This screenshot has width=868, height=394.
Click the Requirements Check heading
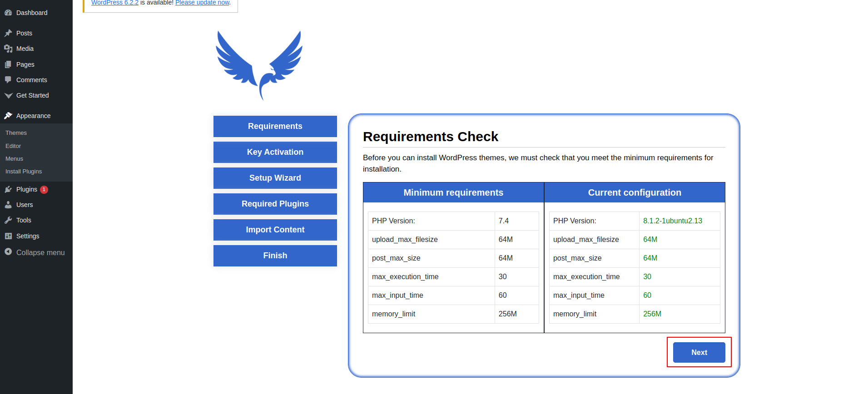coord(431,137)
